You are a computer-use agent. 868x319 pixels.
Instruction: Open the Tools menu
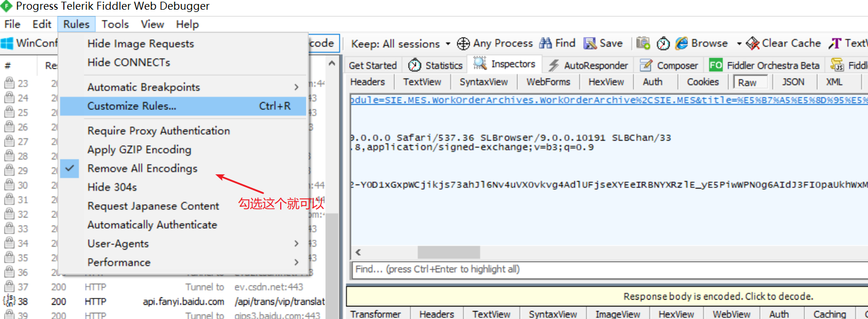coord(115,24)
